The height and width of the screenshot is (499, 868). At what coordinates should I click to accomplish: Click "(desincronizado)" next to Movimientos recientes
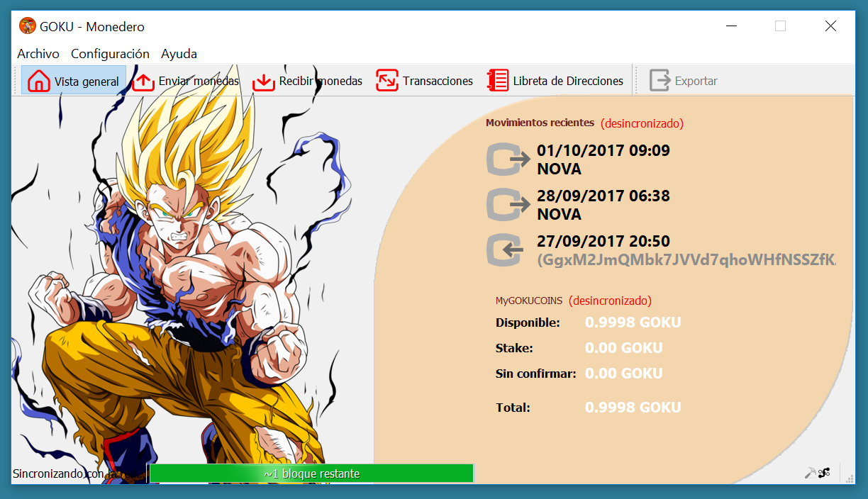tap(642, 123)
